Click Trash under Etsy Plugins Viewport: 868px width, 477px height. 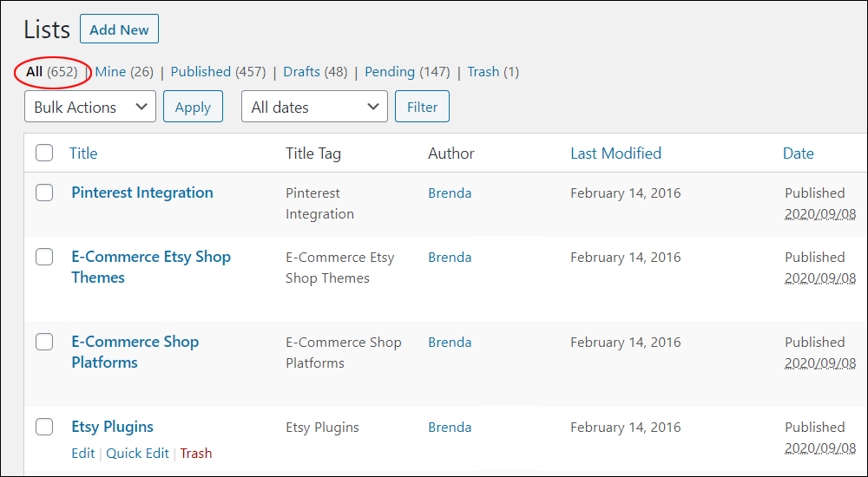[x=196, y=454]
